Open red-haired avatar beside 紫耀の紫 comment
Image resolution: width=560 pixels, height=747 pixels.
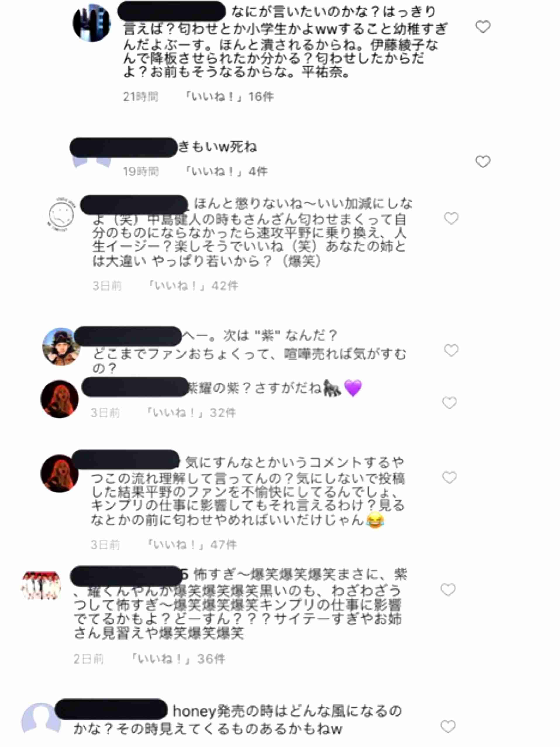tap(59, 399)
